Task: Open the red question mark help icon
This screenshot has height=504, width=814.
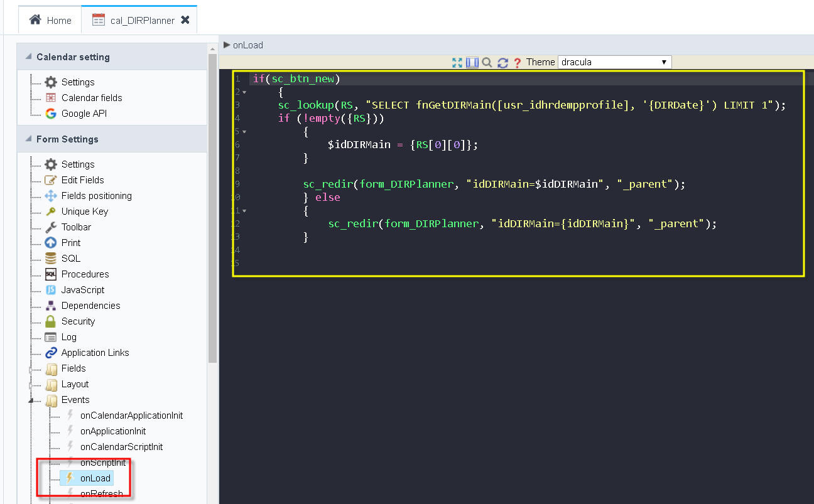Action: click(x=518, y=62)
